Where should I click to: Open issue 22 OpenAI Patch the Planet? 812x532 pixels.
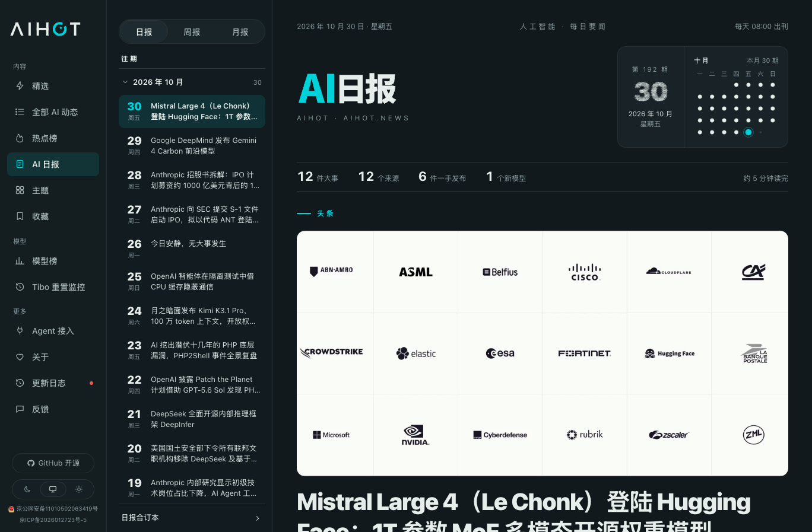coord(192,385)
